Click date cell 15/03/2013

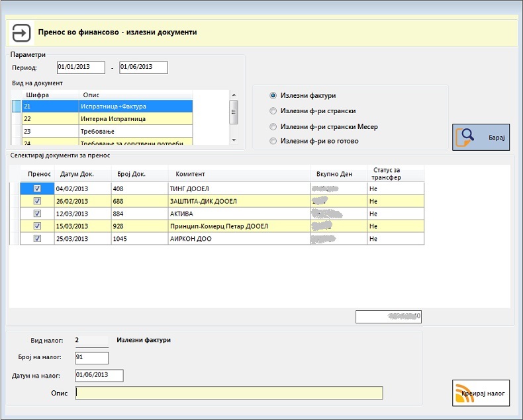(x=83, y=226)
